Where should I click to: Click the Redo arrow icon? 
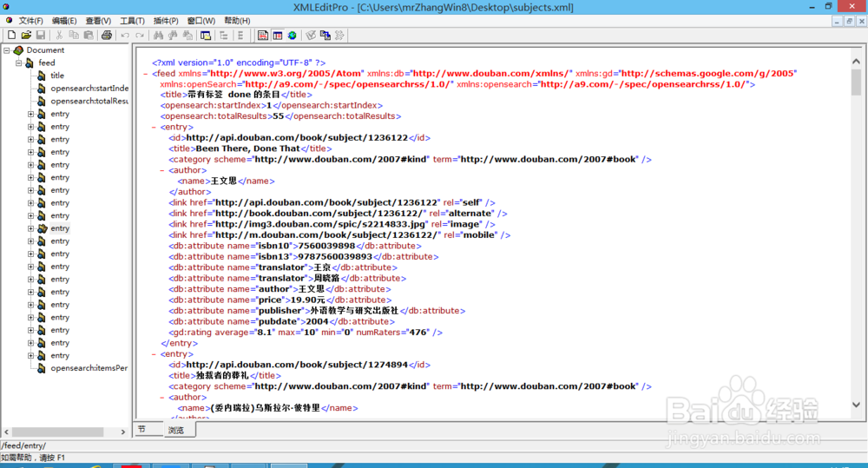pos(140,36)
